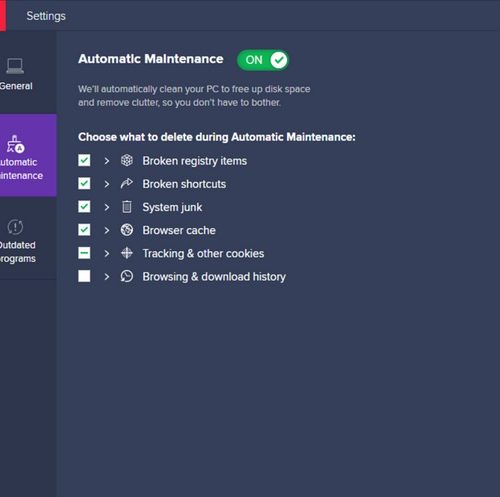Click the General laptop icon in sidebar

15,66
